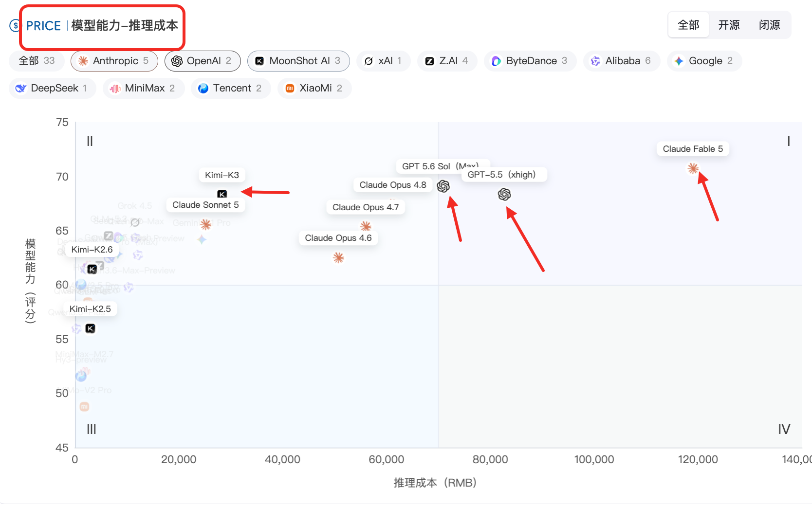
Task: Click the Kimi-K3 data point icon
Action: click(x=222, y=194)
